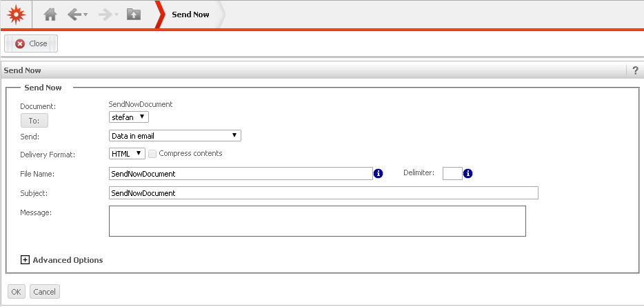This screenshot has height=307, width=644.
Task: Open the Delivery Format HTML dropdown
Action: click(127, 154)
